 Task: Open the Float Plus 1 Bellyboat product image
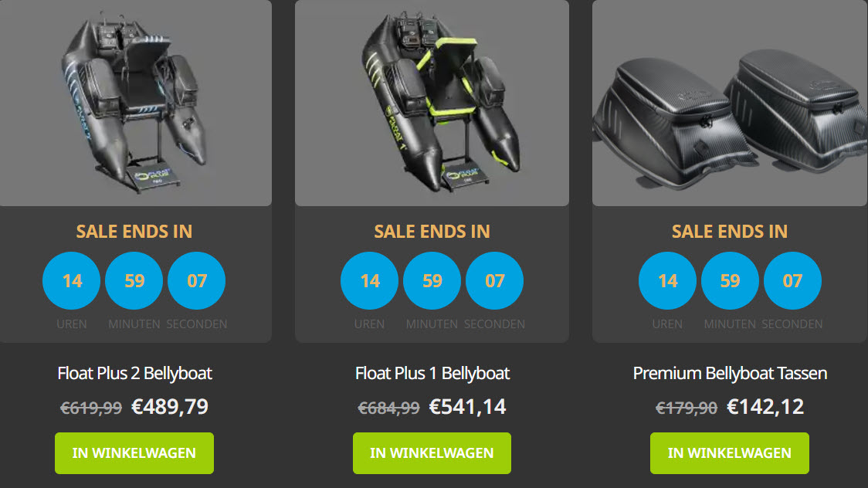pyautogui.click(x=432, y=103)
